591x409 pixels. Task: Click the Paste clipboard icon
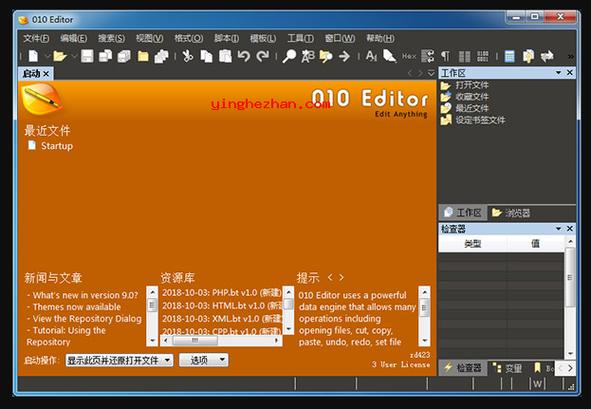(225, 56)
